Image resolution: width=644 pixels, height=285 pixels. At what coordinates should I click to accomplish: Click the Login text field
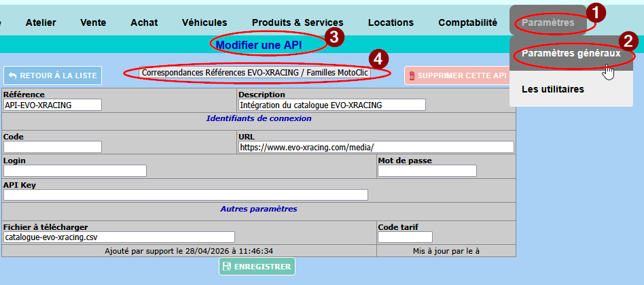point(75,171)
